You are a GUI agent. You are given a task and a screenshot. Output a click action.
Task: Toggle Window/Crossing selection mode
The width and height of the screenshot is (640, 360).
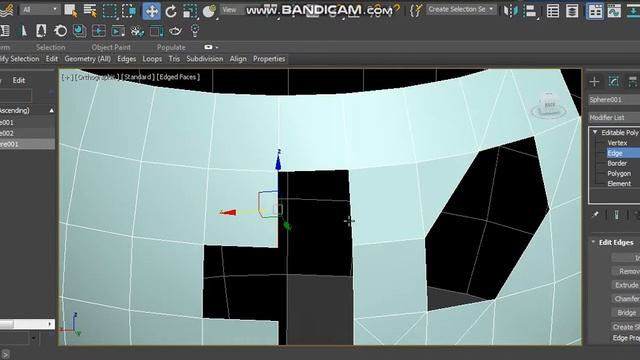(129, 11)
